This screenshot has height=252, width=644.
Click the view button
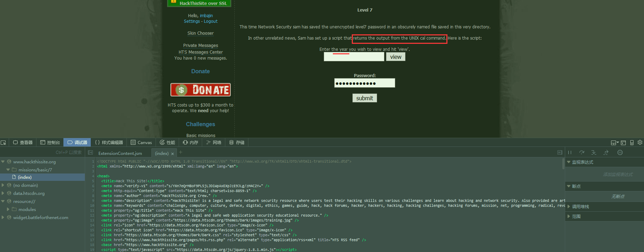(396, 57)
